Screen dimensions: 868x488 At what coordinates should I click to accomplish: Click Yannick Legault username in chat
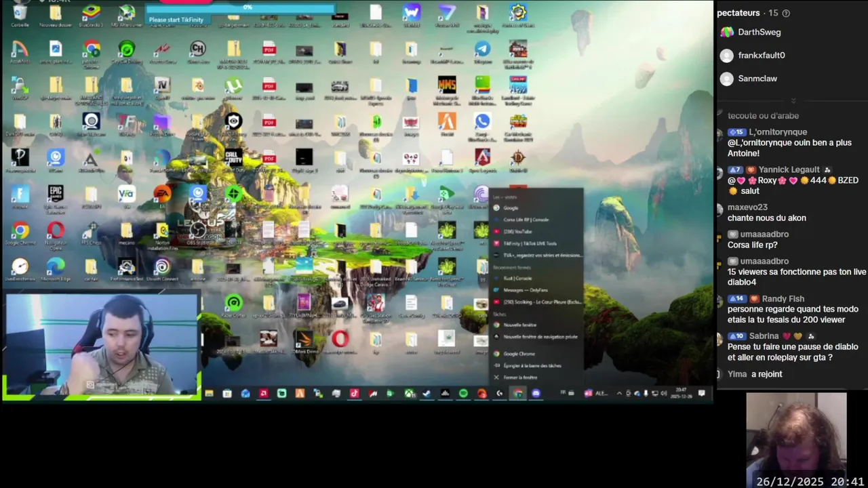tap(789, 169)
